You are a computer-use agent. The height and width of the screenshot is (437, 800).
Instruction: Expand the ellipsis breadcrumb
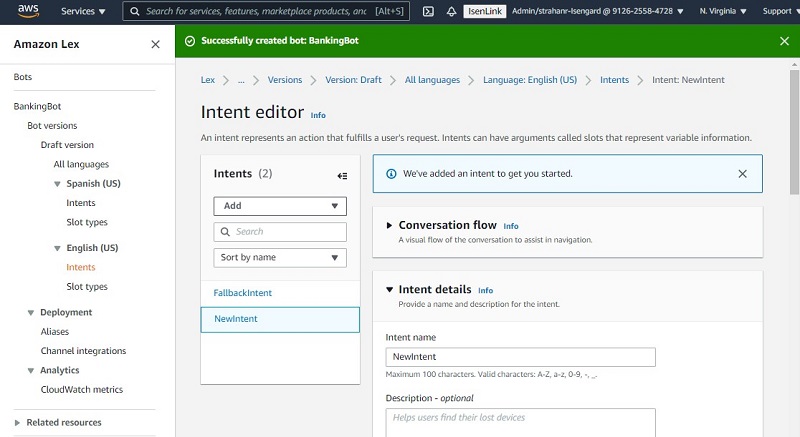click(x=241, y=80)
